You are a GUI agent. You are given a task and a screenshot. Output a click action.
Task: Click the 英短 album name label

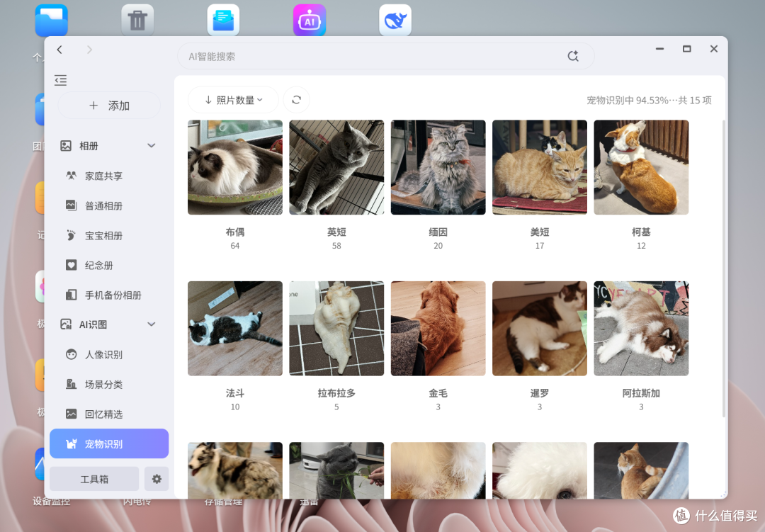click(x=336, y=232)
